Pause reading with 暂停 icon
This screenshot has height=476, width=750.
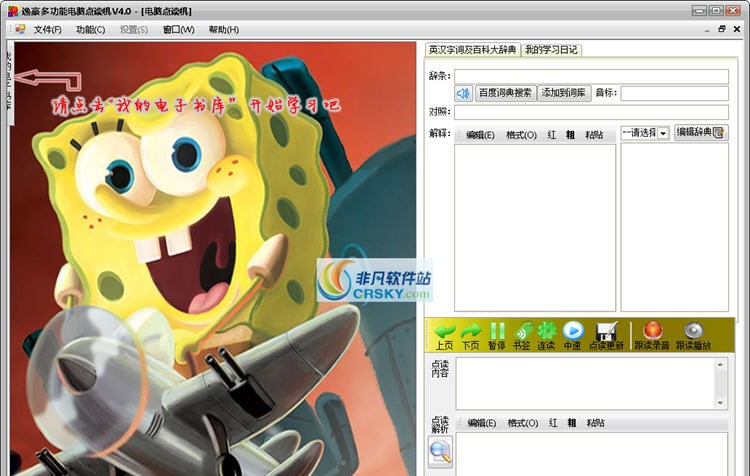(496, 335)
